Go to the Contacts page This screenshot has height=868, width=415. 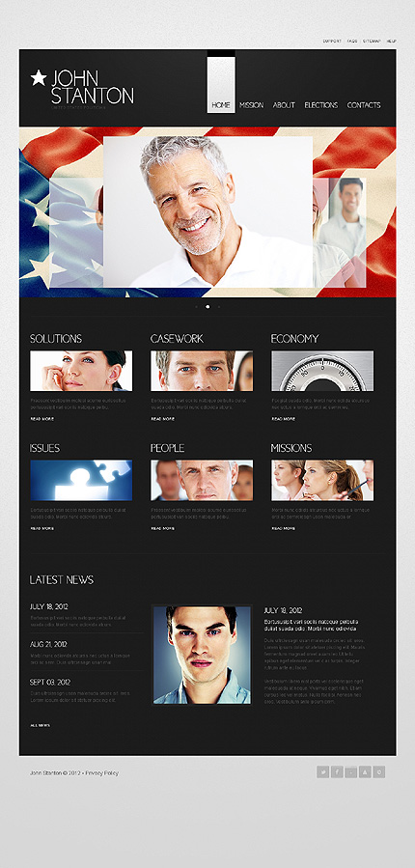point(364,105)
